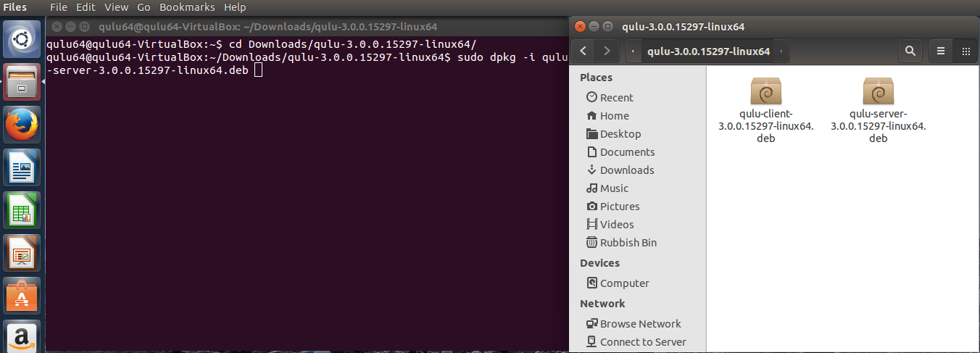Select the qulu-client deb package icon
Screen dimensions: 980x353
tap(765, 92)
